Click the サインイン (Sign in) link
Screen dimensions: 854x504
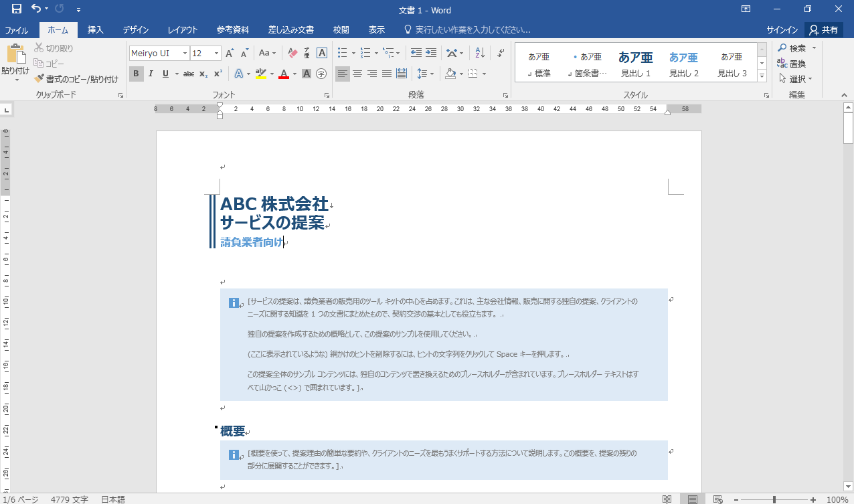point(782,30)
